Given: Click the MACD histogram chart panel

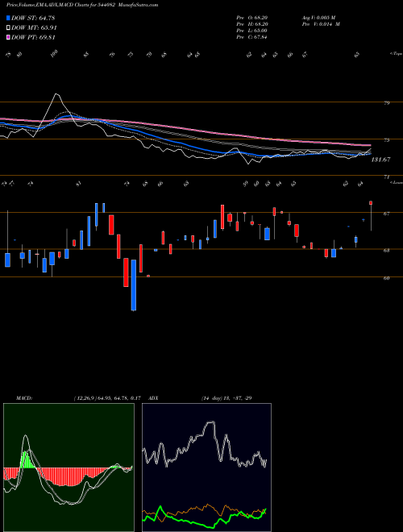Looking at the screenshot, I should [69, 468].
